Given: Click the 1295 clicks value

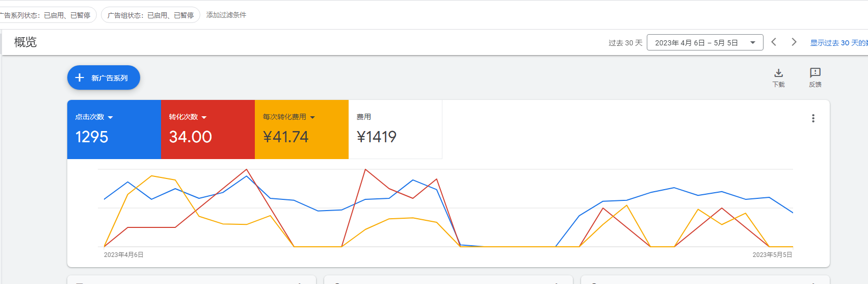Looking at the screenshot, I should [92, 137].
